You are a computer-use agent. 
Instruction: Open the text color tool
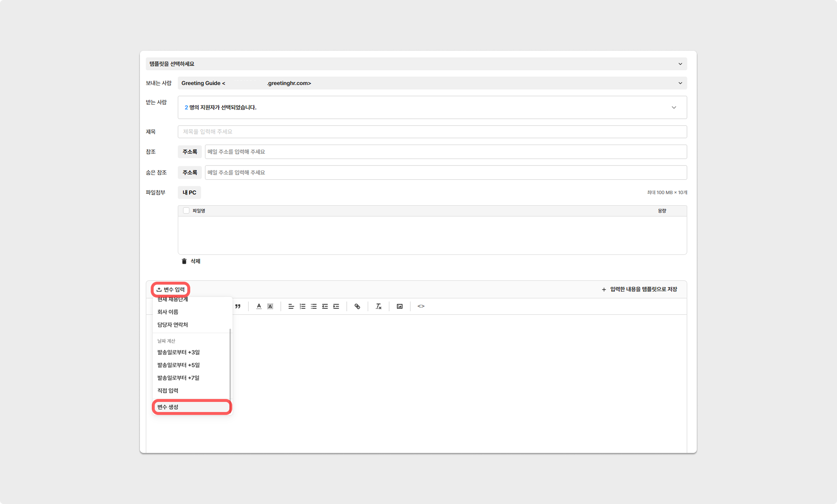coord(259,306)
